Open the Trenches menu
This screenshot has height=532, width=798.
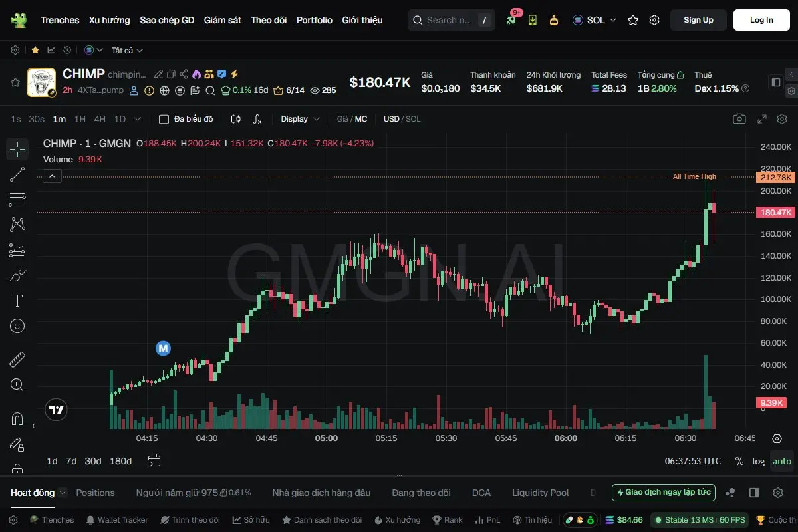[x=60, y=20]
